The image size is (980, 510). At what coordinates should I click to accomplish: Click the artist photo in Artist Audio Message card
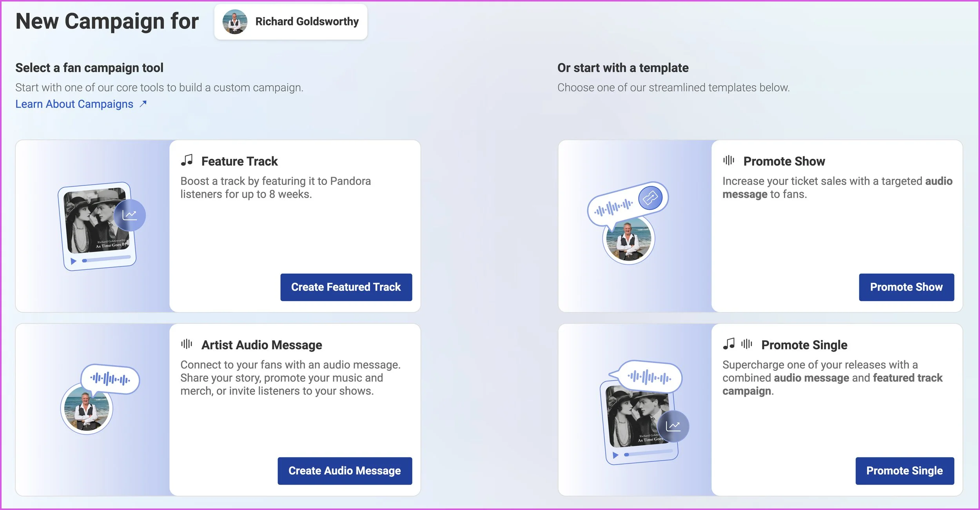[x=87, y=409]
